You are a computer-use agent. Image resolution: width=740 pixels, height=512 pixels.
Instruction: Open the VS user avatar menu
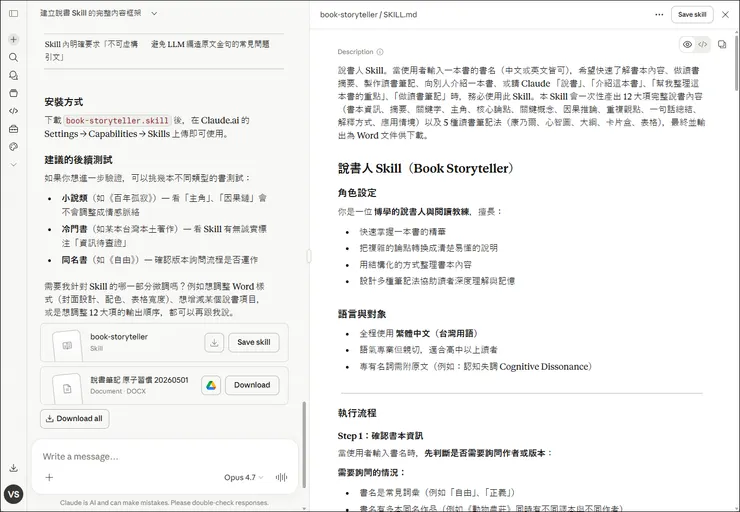(x=14, y=494)
